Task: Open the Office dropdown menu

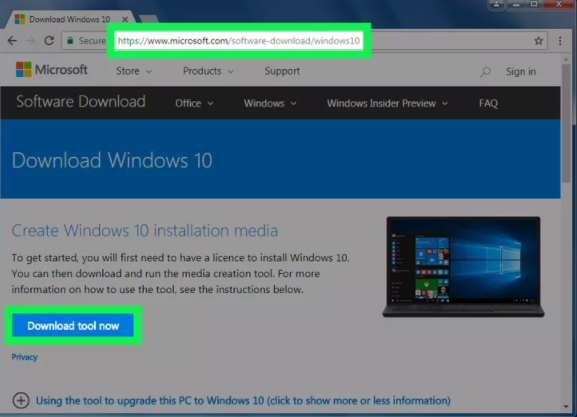Action: [194, 103]
